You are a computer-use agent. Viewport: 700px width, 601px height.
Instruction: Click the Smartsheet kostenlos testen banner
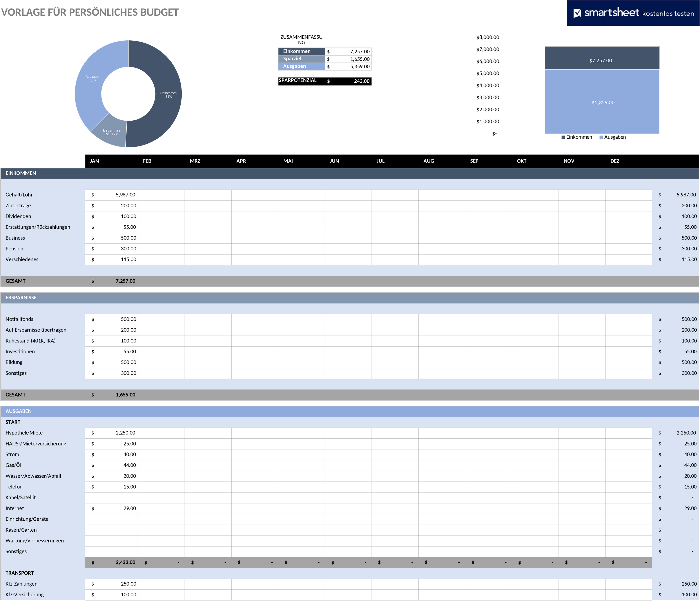(633, 13)
